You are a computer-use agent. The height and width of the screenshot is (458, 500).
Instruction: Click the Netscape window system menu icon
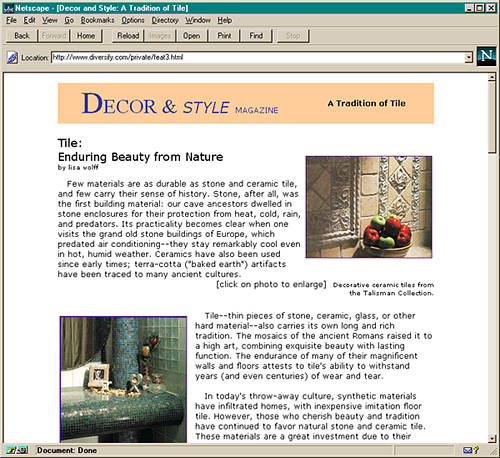tap(8, 8)
